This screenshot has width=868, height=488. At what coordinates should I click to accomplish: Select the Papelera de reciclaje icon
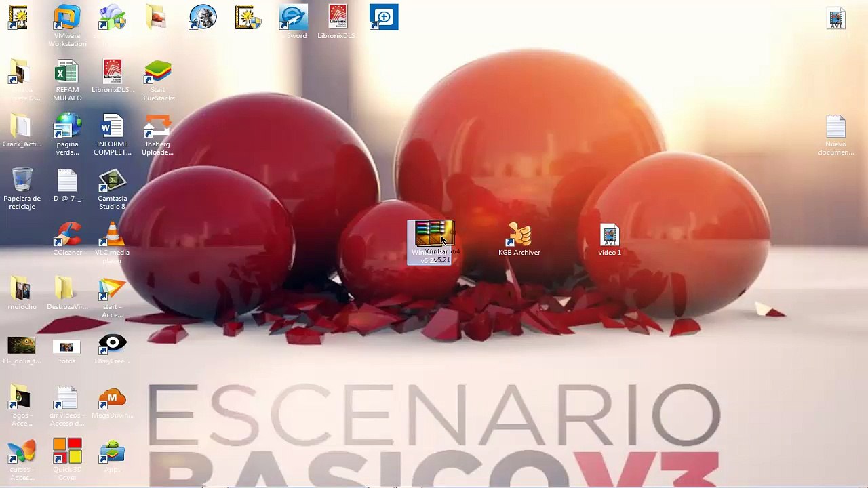pos(22,189)
